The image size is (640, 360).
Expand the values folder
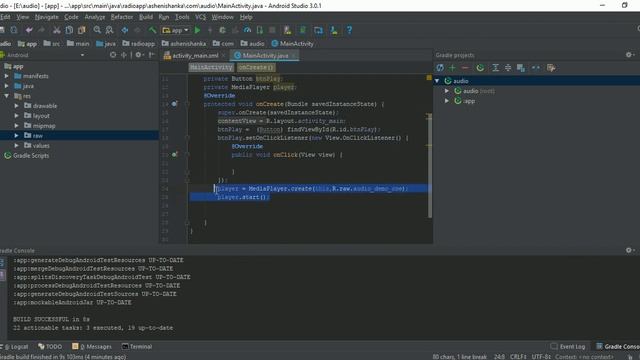(x=17, y=145)
